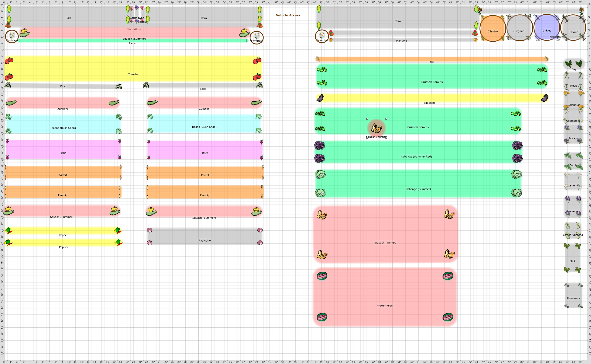The width and height of the screenshot is (591, 364).
Task: Select the purple Chives circle
Action: tap(547, 28)
